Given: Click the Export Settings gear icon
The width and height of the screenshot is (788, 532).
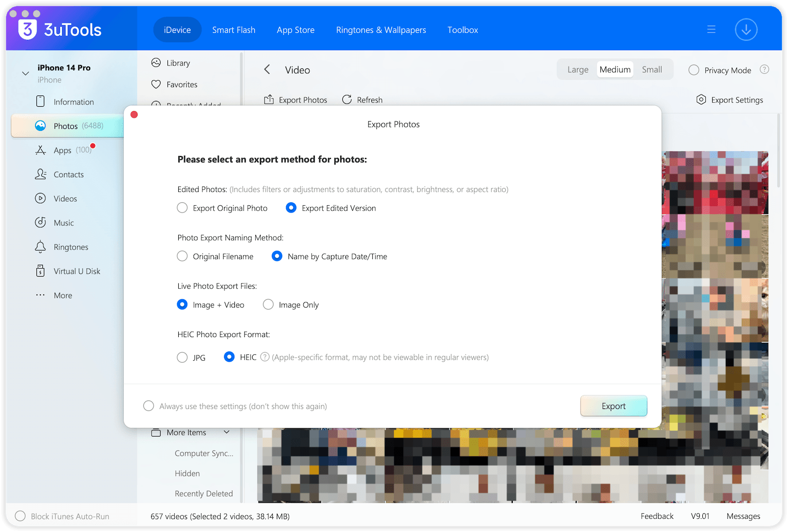Looking at the screenshot, I should [701, 99].
